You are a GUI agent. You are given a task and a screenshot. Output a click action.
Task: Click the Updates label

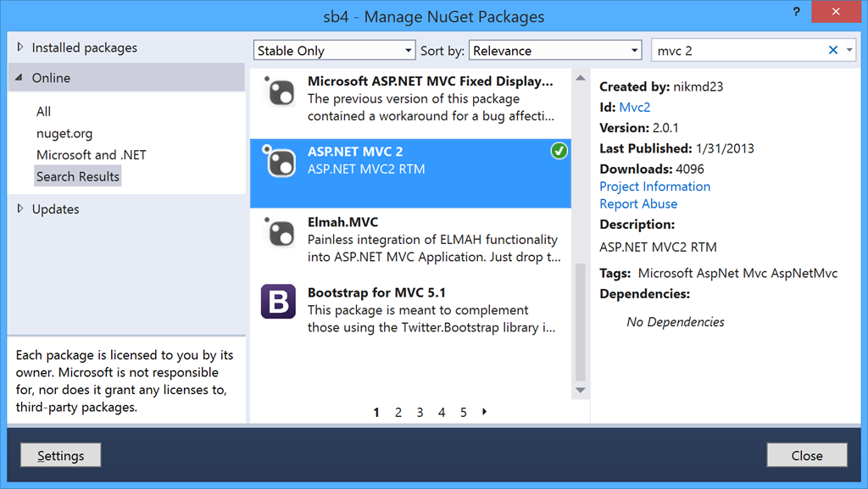55,209
